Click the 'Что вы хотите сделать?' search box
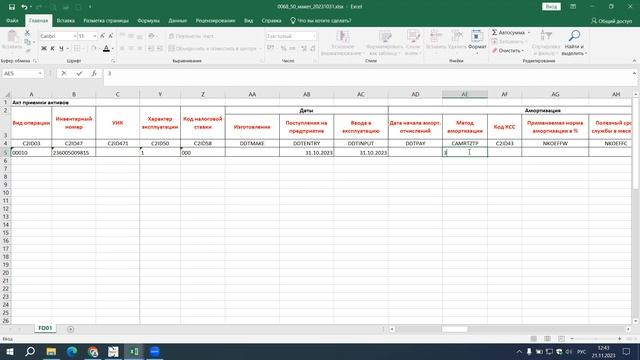The image size is (640, 360). point(321,20)
